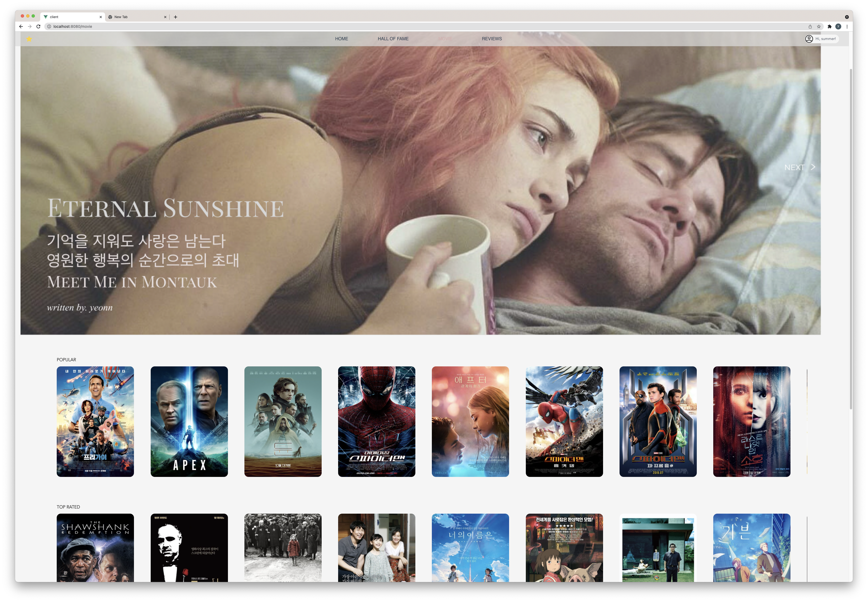Image resolution: width=868 pixels, height=602 pixels.
Task: Open The Godfather poster
Action: pos(189,548)
